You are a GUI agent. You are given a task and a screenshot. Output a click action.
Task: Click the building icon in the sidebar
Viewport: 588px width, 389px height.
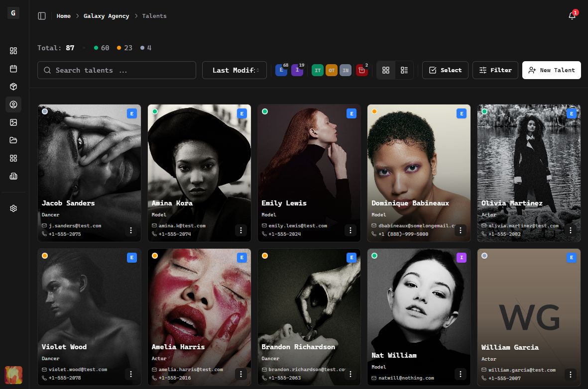tap(13, 176)
